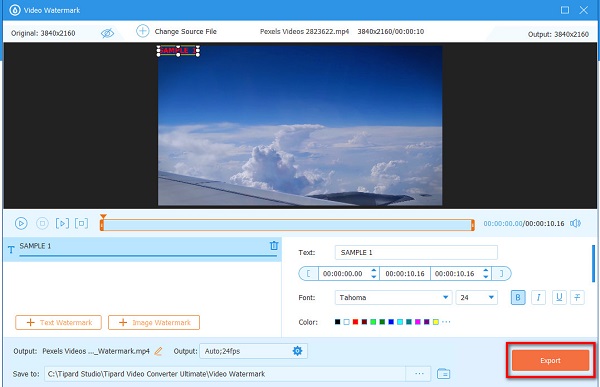600x387 pixels.
Task: Toggle the preview eye icon
Action: (x=107, y=33)
